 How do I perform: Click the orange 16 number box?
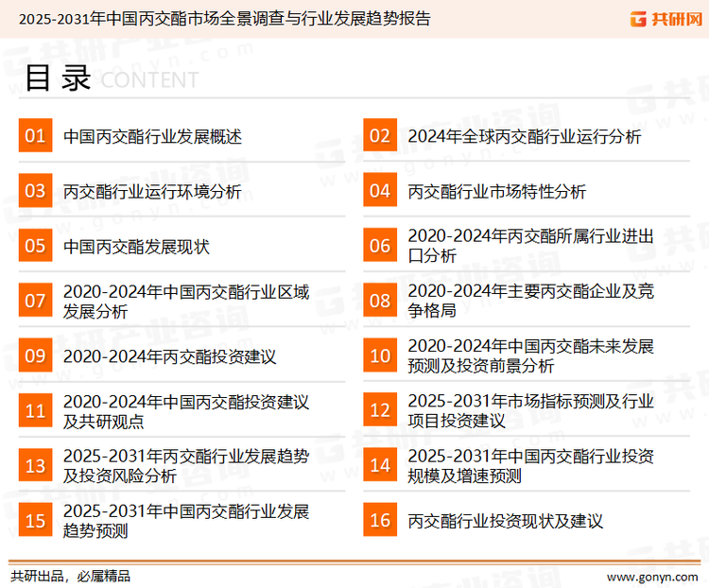pos(380,520)
